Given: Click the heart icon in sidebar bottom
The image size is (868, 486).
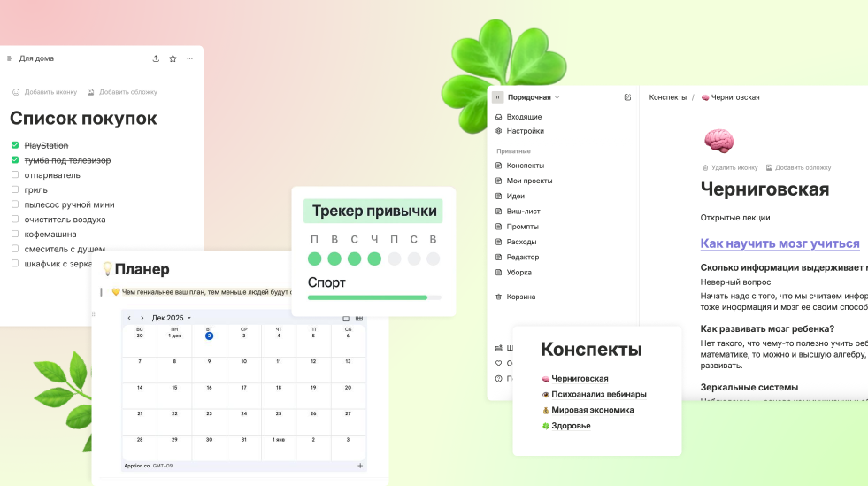Looking at the screenshot, I should (x=498, y=363).
